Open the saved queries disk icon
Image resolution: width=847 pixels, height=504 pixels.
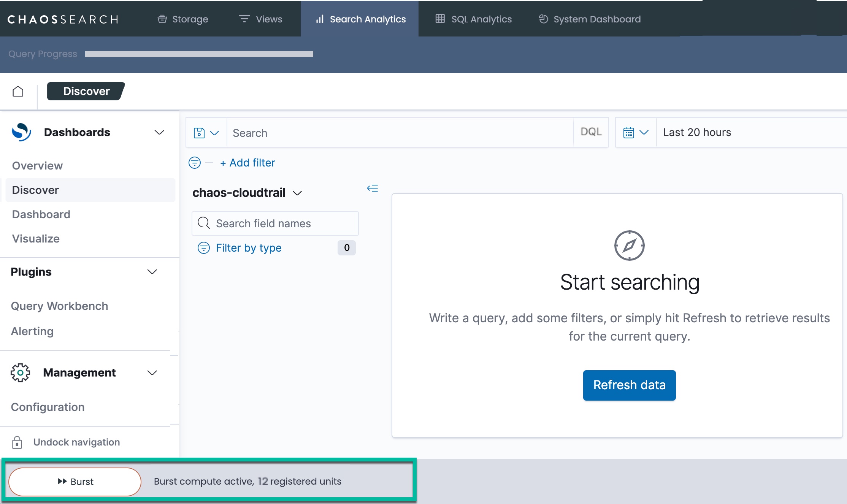pyautogui.click(x=199, y=133)
